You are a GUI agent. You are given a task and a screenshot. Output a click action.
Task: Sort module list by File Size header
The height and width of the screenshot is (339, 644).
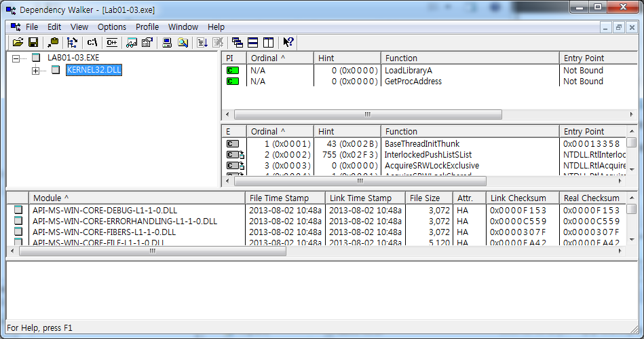pyautogui.click(x=425, y=198)
